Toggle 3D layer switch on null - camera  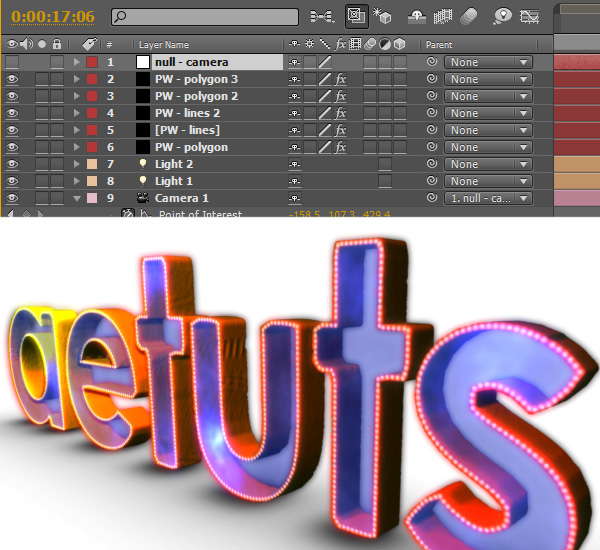pyautogui.click(x=400, y=62)
